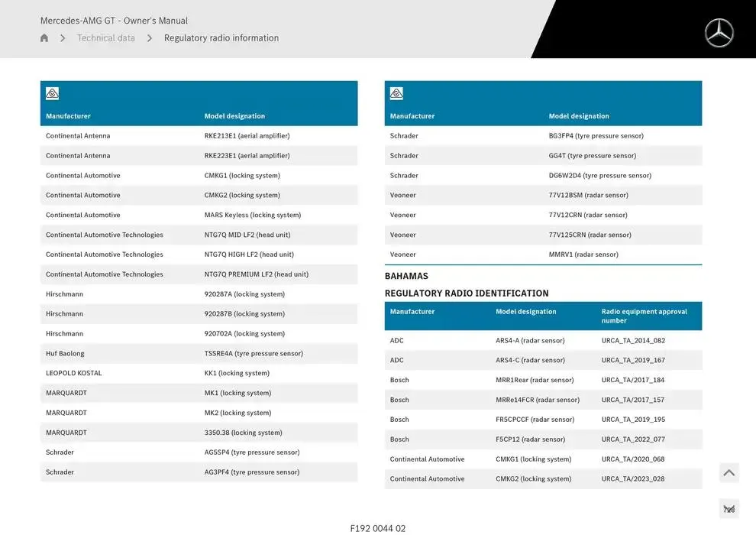Click the REGULATORY RADIO IDENTIFICATION heading
This screenshot has width=756, height=535.
click(x=467, y=293)
